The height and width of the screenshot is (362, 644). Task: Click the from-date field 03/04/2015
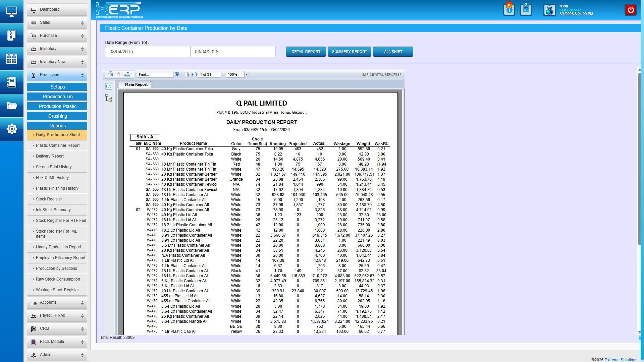148,52
